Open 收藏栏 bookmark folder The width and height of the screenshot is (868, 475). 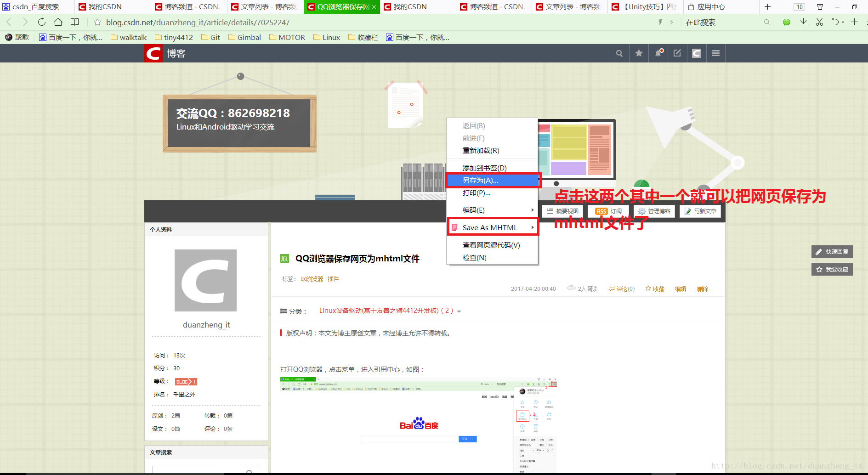tap(363, 37)
